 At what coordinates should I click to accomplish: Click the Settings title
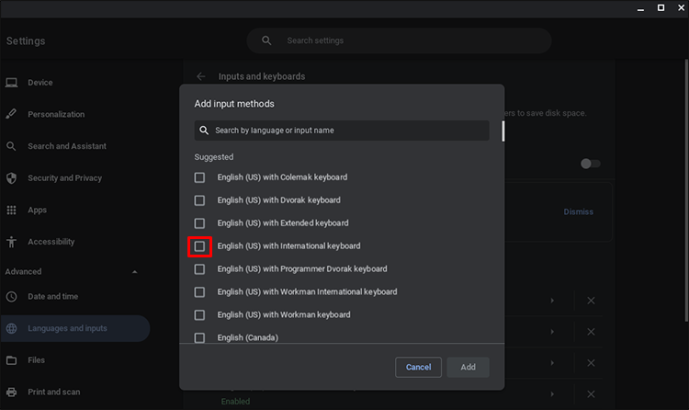pos(25,41)
